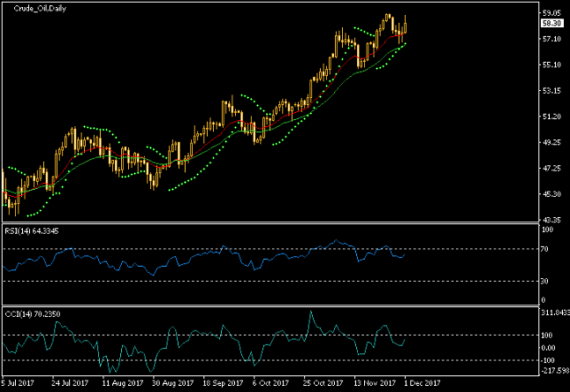
Task: Click the CCI(14) 70.2350 indicator label
Action: 33,314
